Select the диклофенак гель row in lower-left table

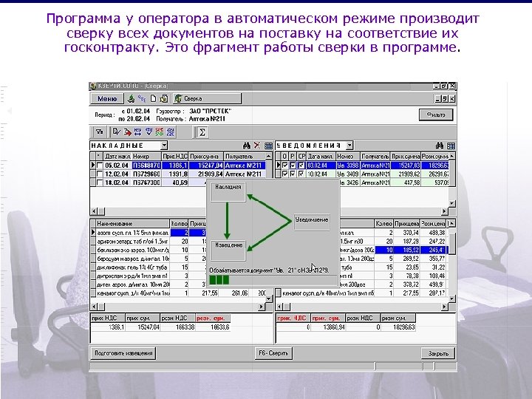tap(132, 267)
